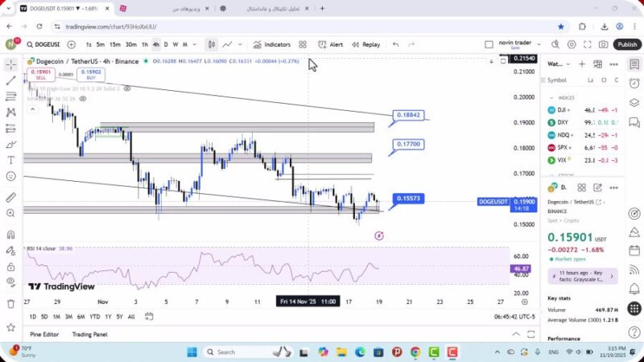Open the Pine Editor tab
The height and width of the screenshot is (362, 644).
(x=44, y=334)
